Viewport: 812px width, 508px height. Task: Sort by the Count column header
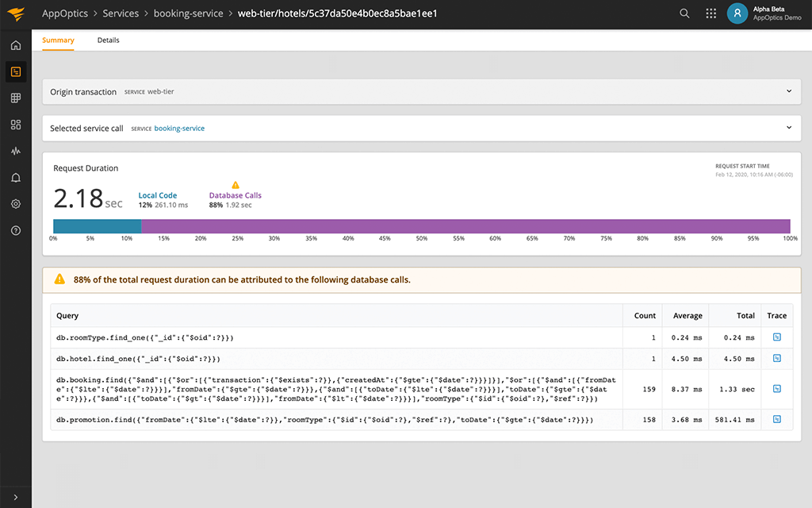click(x=645, y=315)
